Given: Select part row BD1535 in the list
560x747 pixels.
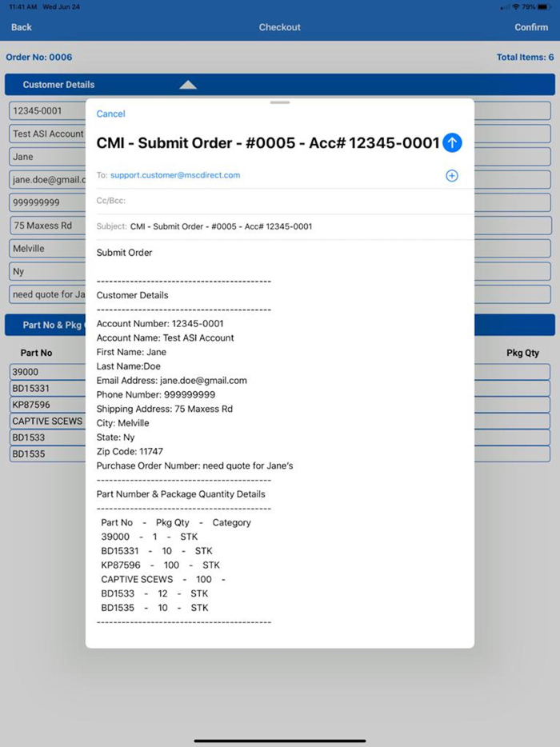Looking at the screenshot, I should 280,454.
